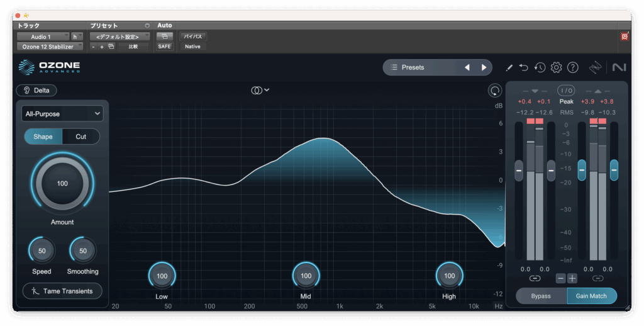Toggle Tame Transients
This screenshot has width=644, height=326.
pos(62,291)
